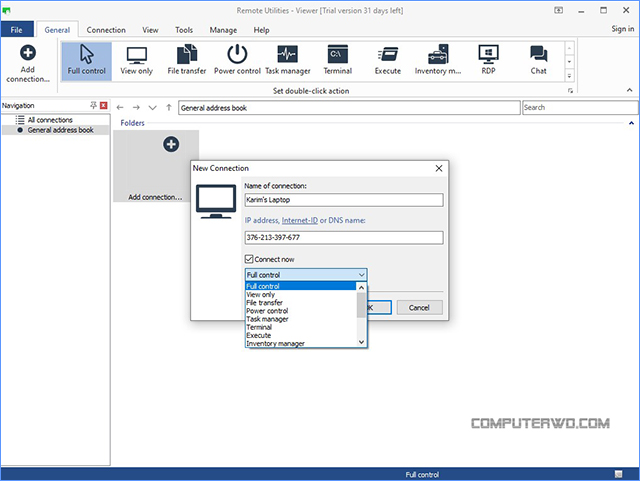The image size is (640, 481).
Task: Go up one level arrow
Action: click(x=169, y=108)
